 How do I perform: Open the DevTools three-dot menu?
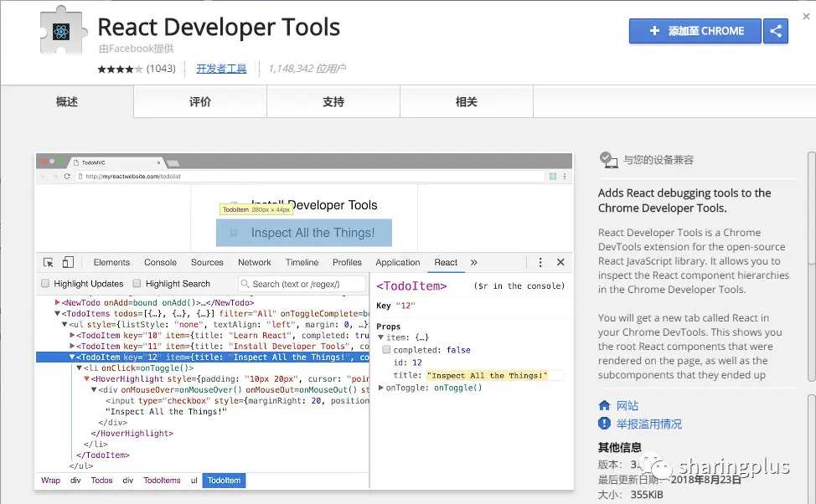(x=540, y=262)
